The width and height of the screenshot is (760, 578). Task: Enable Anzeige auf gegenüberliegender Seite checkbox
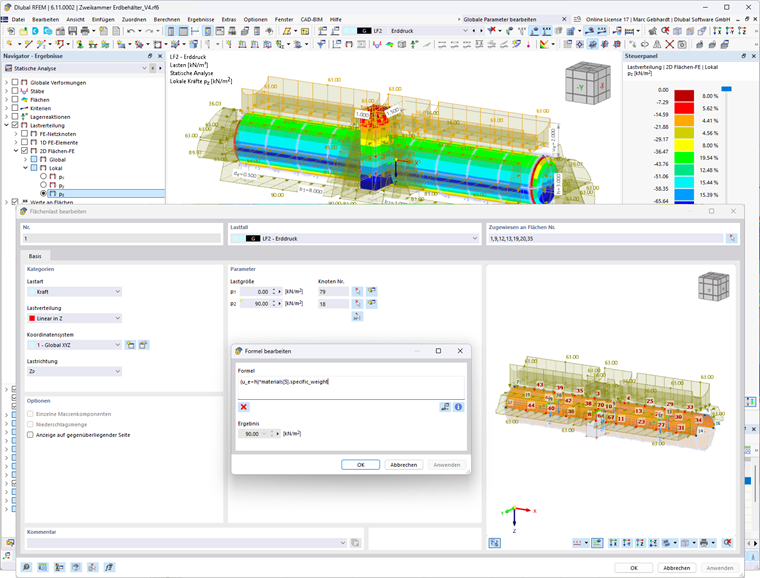[x=31, y=435]
